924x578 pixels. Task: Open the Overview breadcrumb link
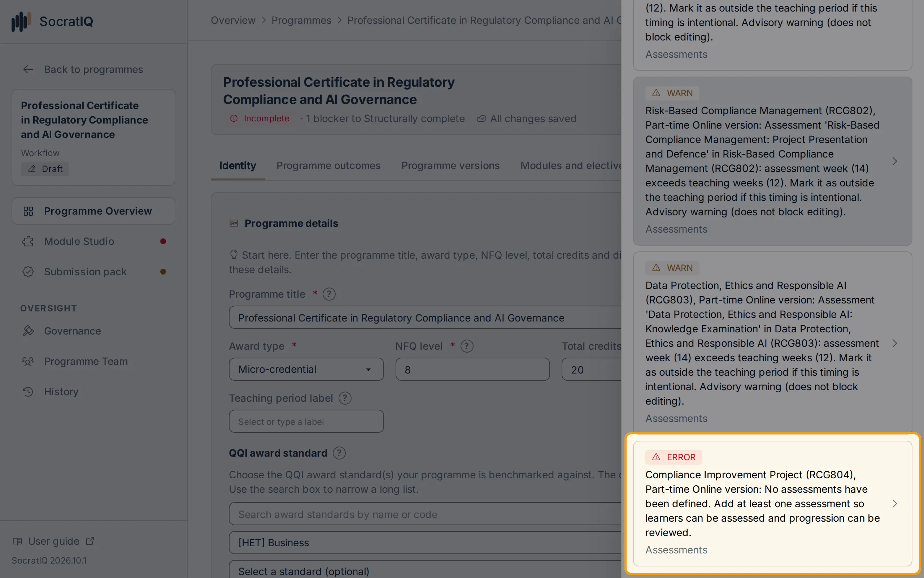point(233,20)
